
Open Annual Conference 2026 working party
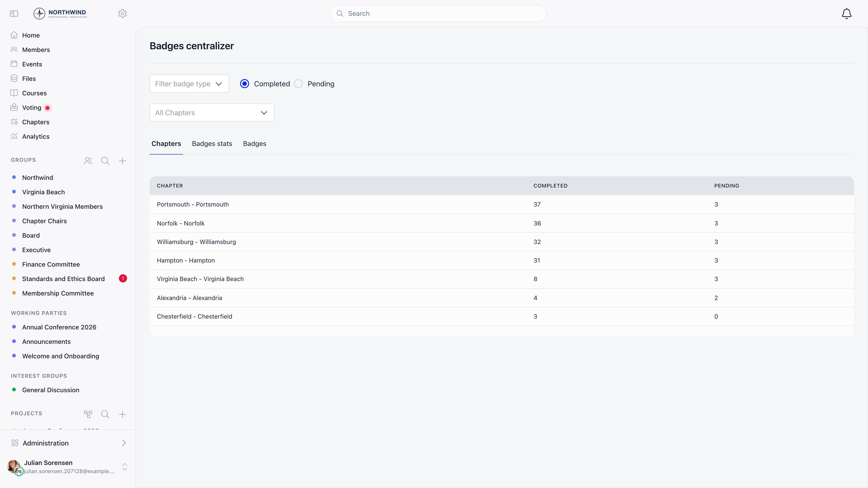coord(59,327)
